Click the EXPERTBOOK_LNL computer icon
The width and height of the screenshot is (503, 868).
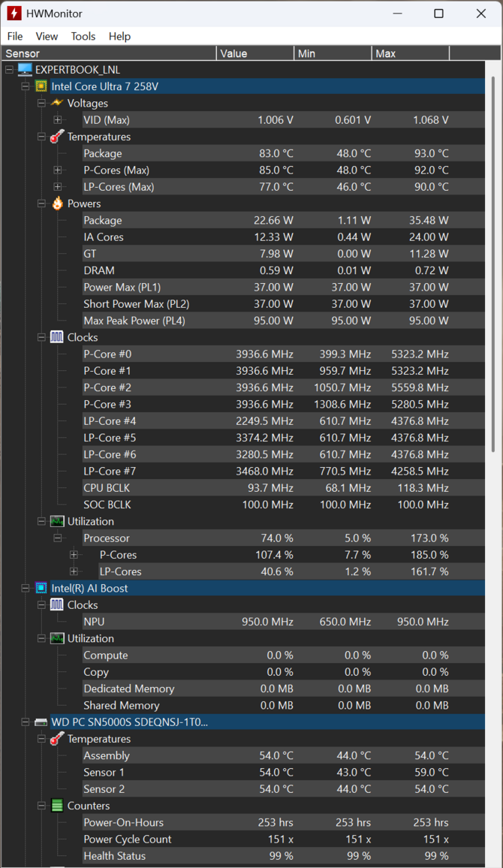[25, 70]
